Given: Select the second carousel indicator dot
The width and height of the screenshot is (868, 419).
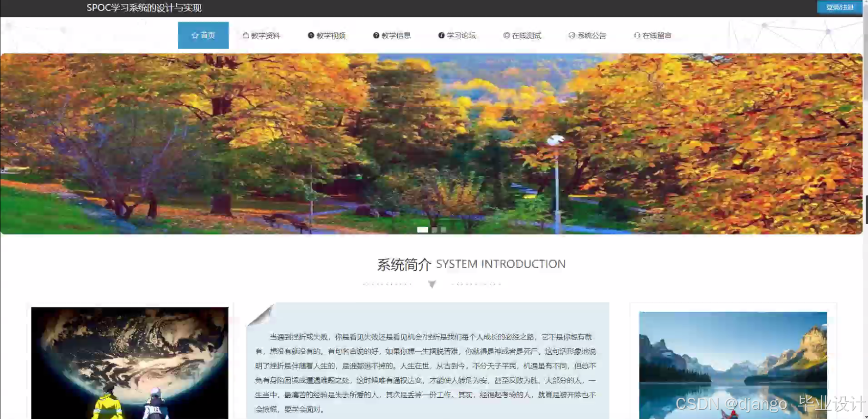Looking at the screenshot, I should click(435, 229).
